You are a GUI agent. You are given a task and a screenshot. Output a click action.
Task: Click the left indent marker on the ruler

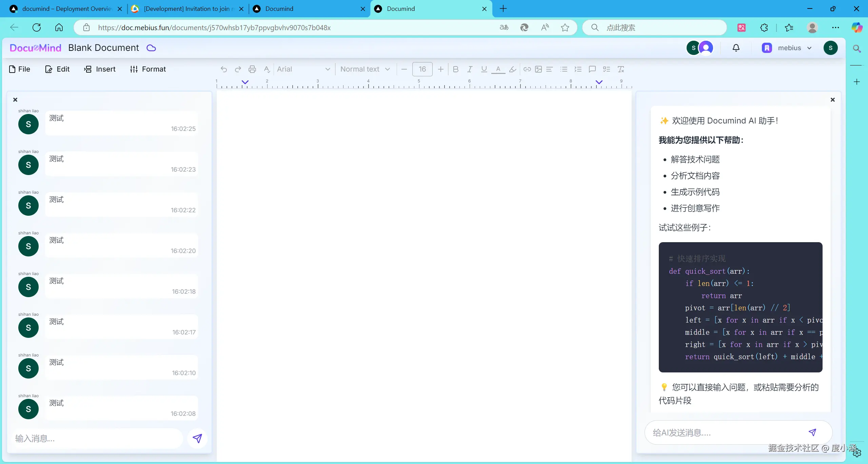coord(245,82)
